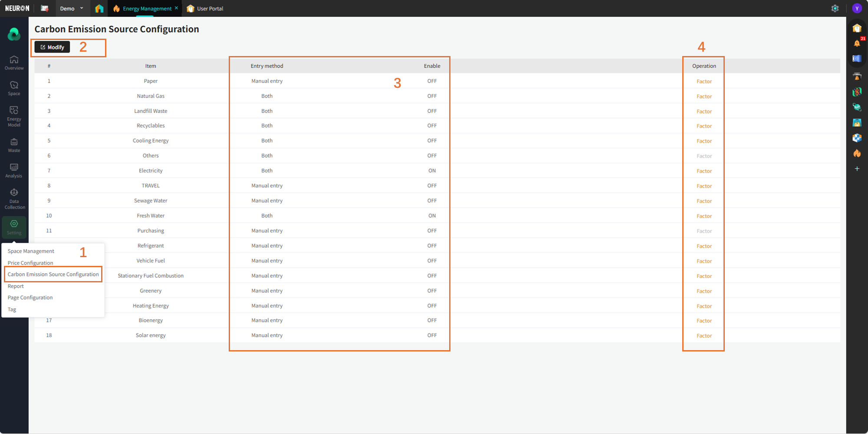The width and height of the screenshot is (868, 434).
Task: Open the Energy Model sidebar icon
Action: tap(14, 116)
